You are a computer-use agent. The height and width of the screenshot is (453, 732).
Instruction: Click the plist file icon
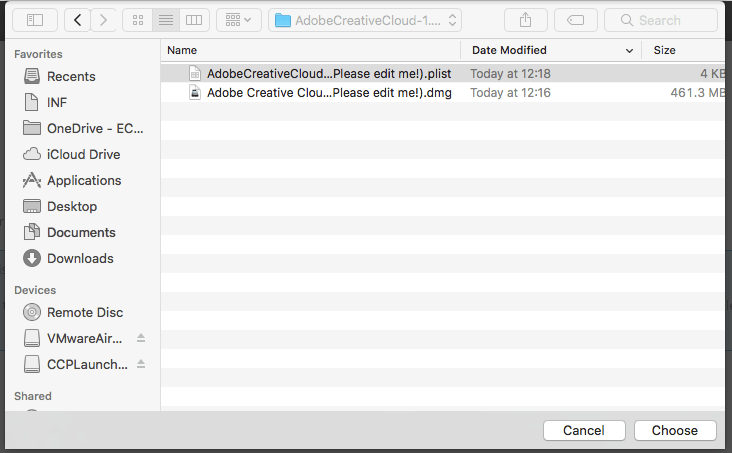click(195, 73)
